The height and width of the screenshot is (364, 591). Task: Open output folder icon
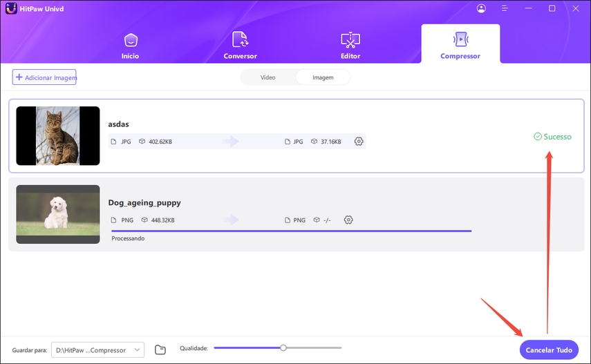[x=160, y=349]
